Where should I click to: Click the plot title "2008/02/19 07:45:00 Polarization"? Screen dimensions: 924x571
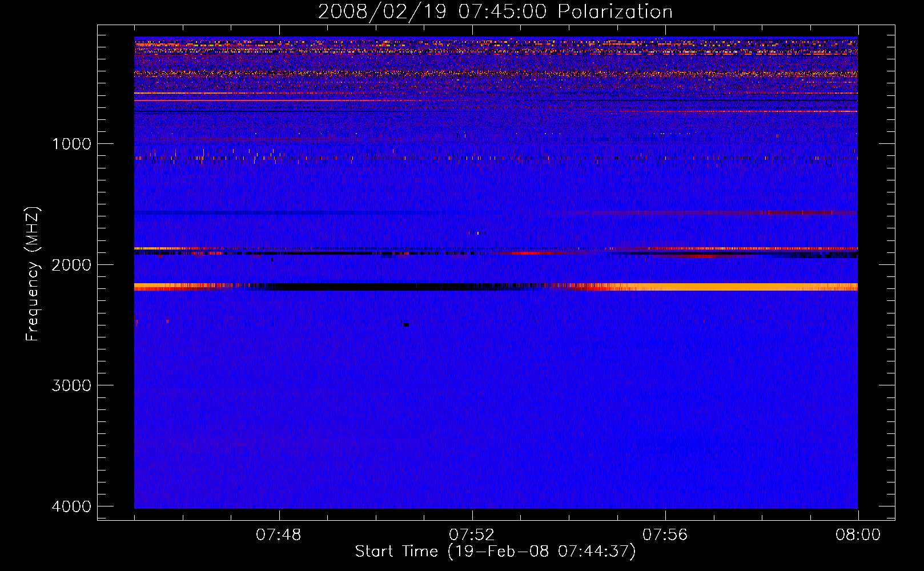[x=495, y=11]
